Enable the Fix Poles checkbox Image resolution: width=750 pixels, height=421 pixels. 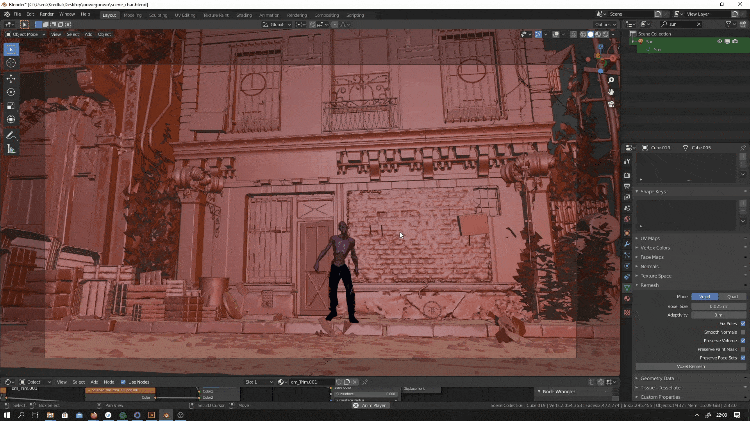(743, 324)
